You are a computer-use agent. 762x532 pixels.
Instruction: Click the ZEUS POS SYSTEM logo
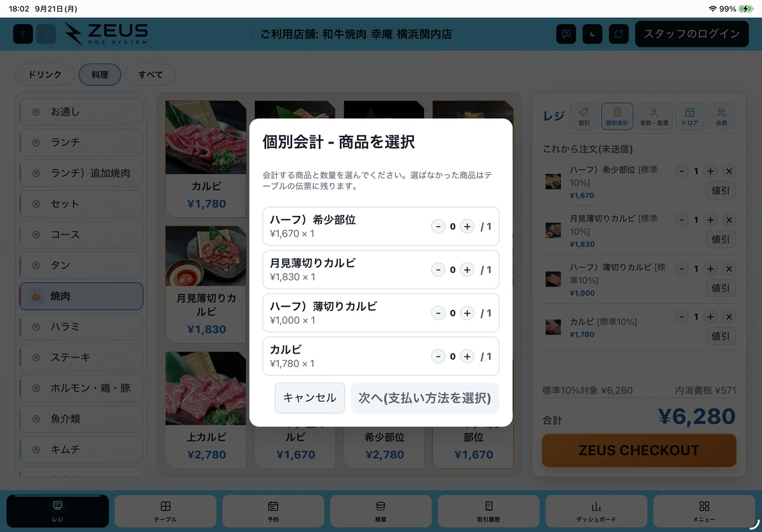(106, 34)
